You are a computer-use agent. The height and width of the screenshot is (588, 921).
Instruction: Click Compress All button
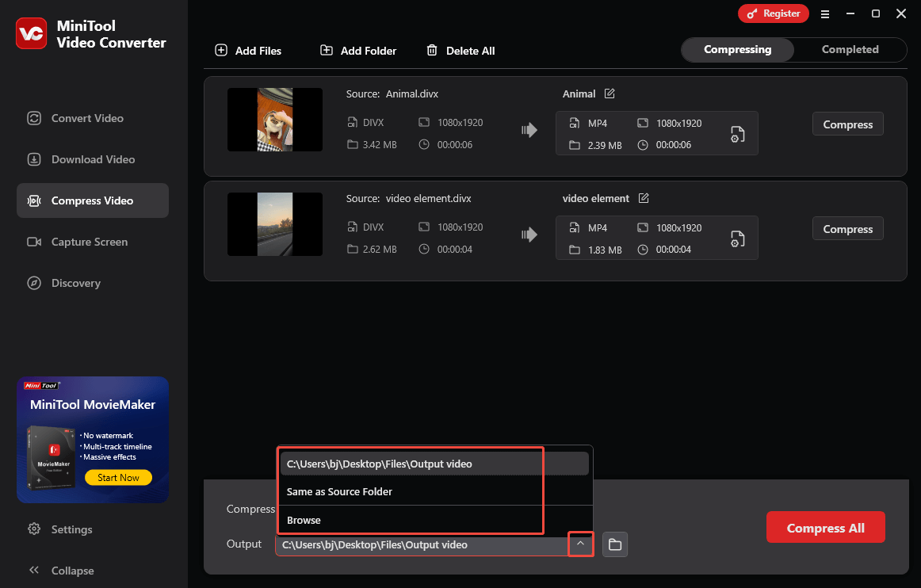(x=825, y=527)
